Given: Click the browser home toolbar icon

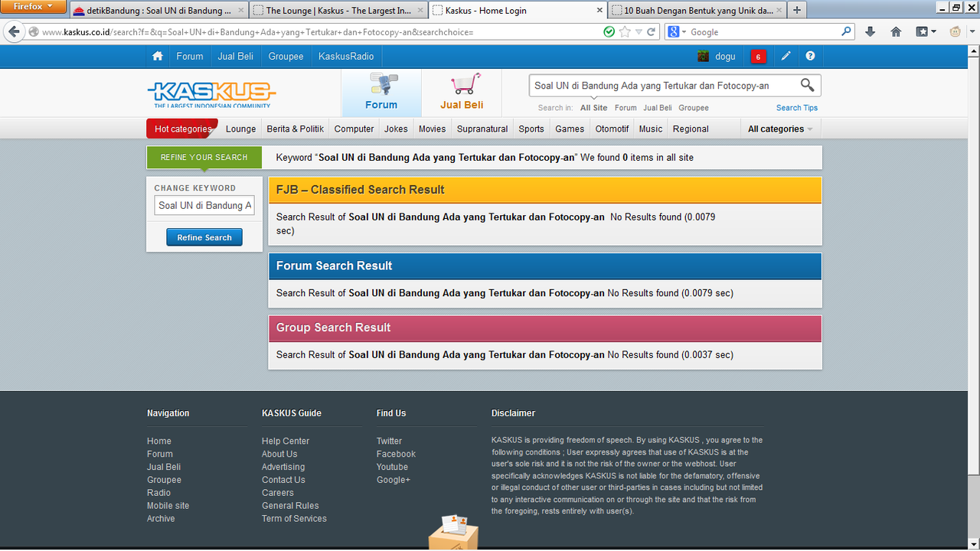Looking at the screenshot, I should click(896, 31).
